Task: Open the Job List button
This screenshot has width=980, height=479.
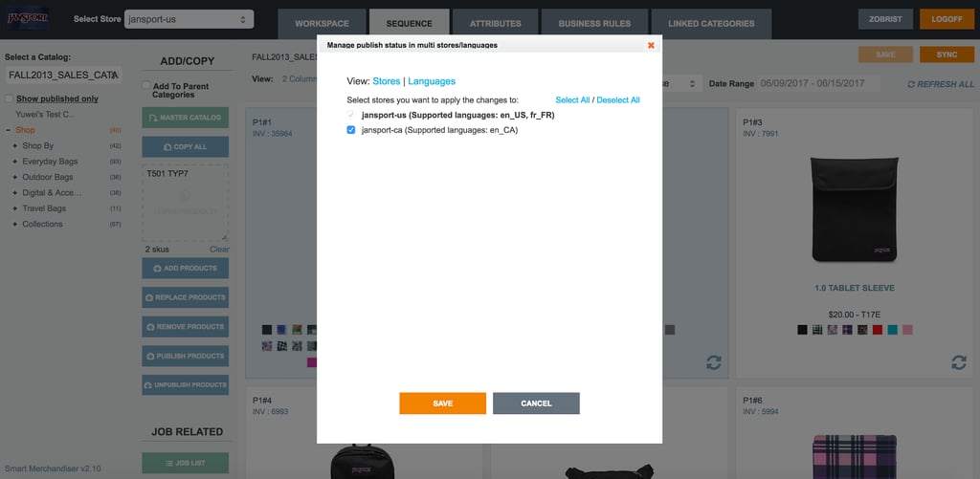Action: 185,463
